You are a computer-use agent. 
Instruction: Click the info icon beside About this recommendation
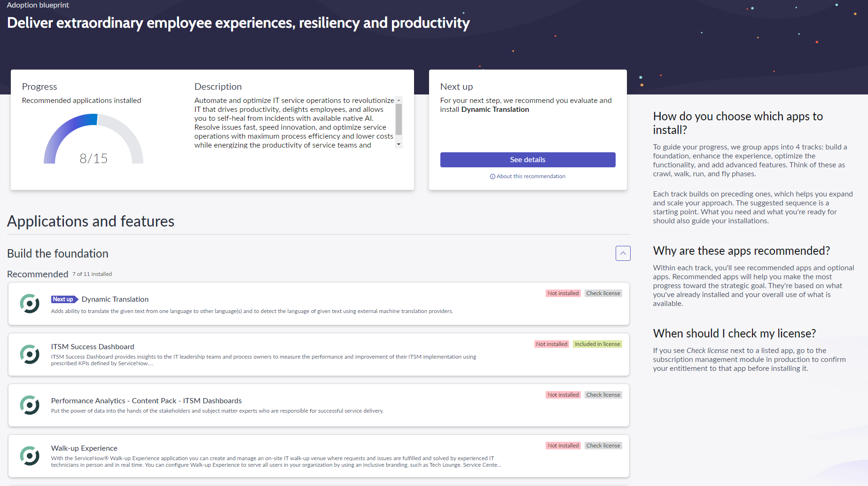[x=493, y=177]
